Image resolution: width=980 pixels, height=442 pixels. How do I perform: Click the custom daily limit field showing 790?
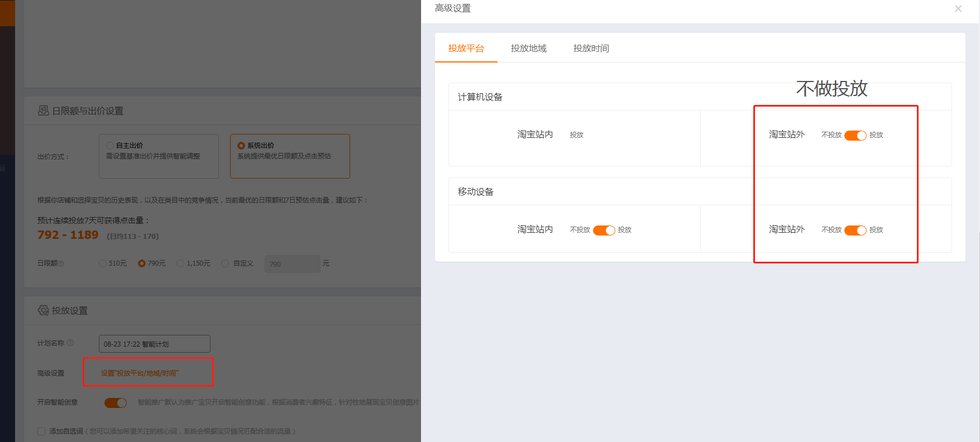293,264
